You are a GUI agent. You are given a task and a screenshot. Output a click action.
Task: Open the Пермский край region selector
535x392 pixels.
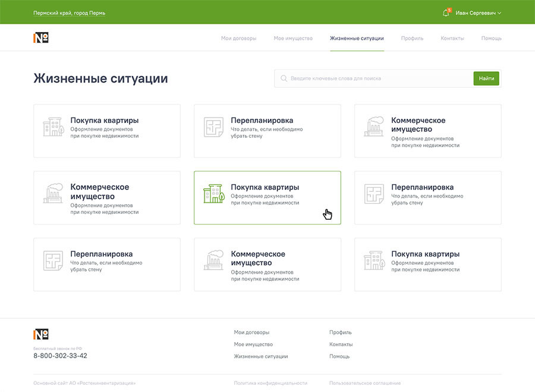tap(69, 13)
